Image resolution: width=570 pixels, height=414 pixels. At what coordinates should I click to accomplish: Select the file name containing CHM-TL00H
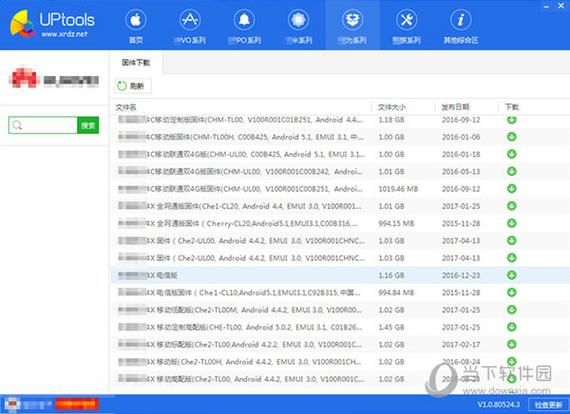click(241, 137)
